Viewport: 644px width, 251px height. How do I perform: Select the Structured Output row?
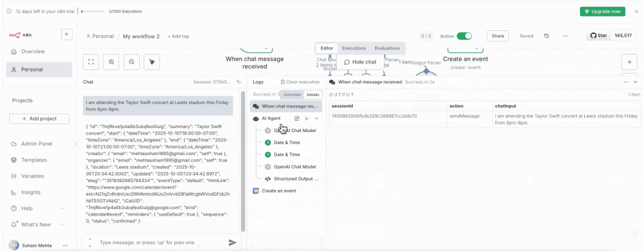(x=291, y=179)
